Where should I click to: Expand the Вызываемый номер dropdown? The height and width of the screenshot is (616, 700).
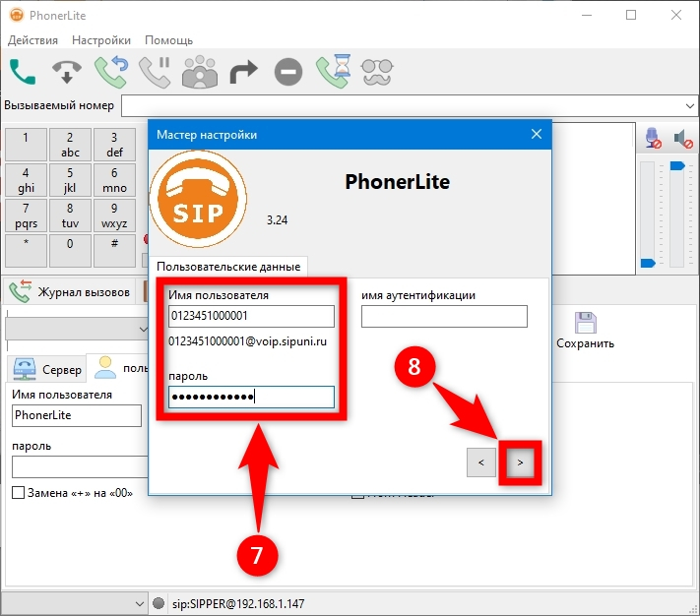point(689,106)
